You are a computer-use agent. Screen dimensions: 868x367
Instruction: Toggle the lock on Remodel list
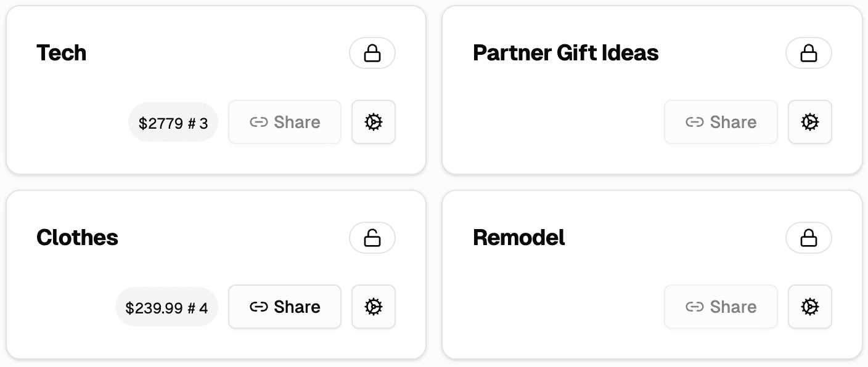809,238
